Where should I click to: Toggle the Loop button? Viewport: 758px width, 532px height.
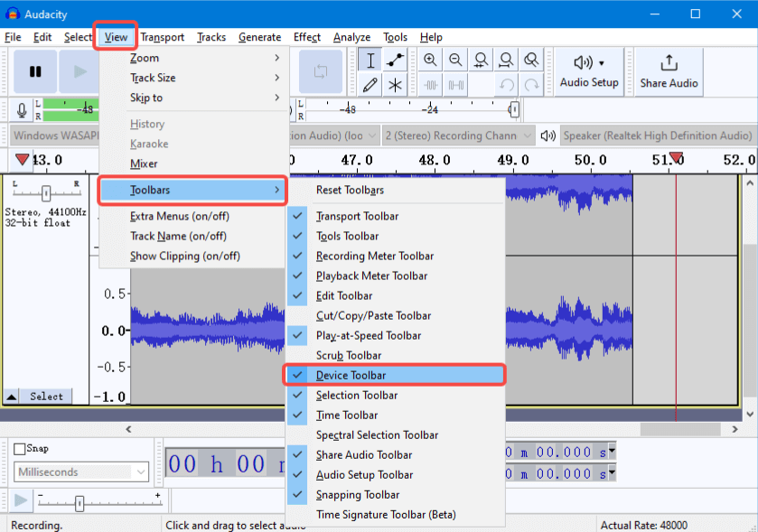[x=321, y=71]
